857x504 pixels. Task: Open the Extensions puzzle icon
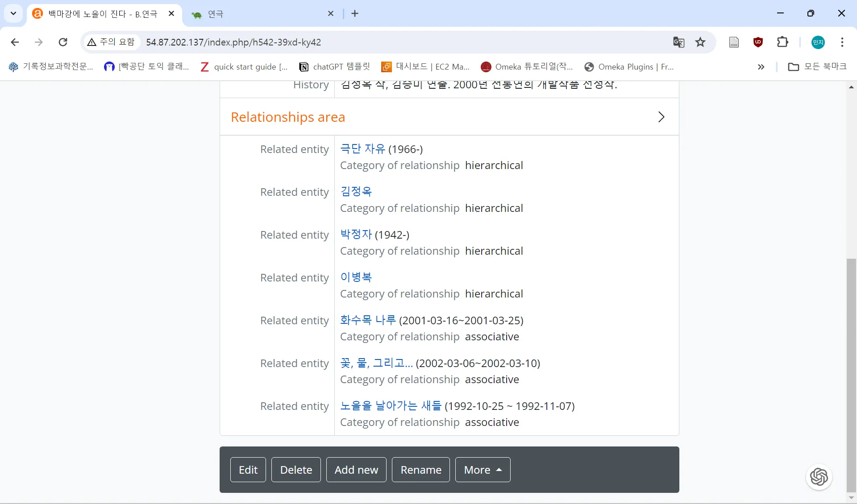coord(782,42)
